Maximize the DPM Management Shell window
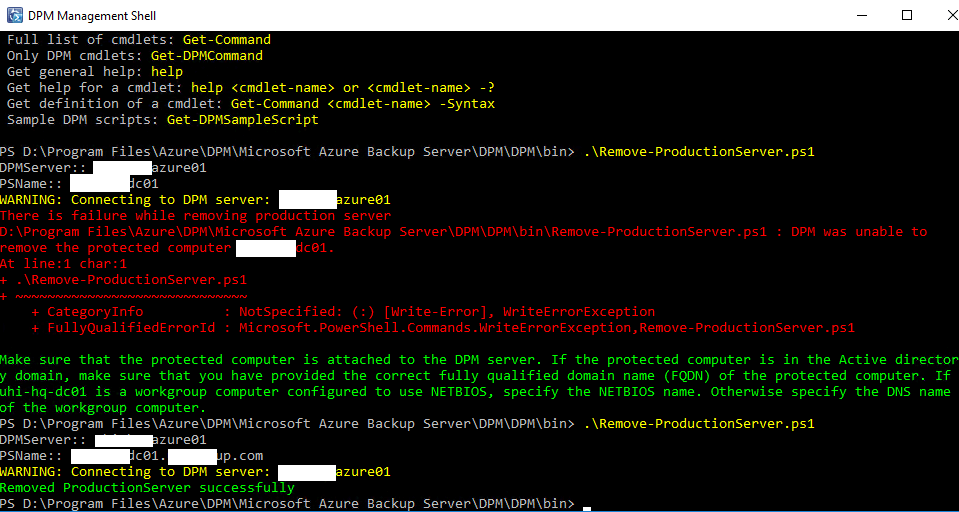 pyautogui.click(x=907, y=15)
